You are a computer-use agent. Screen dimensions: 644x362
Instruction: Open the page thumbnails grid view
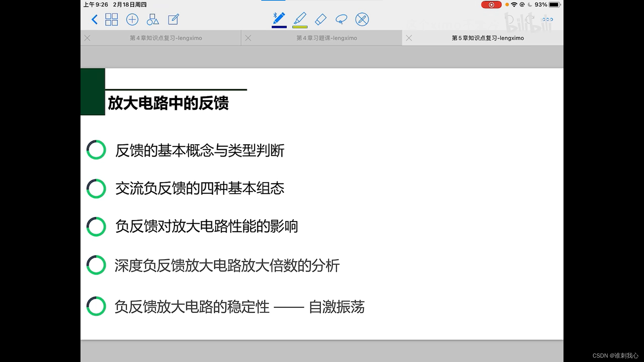[111, 19]
